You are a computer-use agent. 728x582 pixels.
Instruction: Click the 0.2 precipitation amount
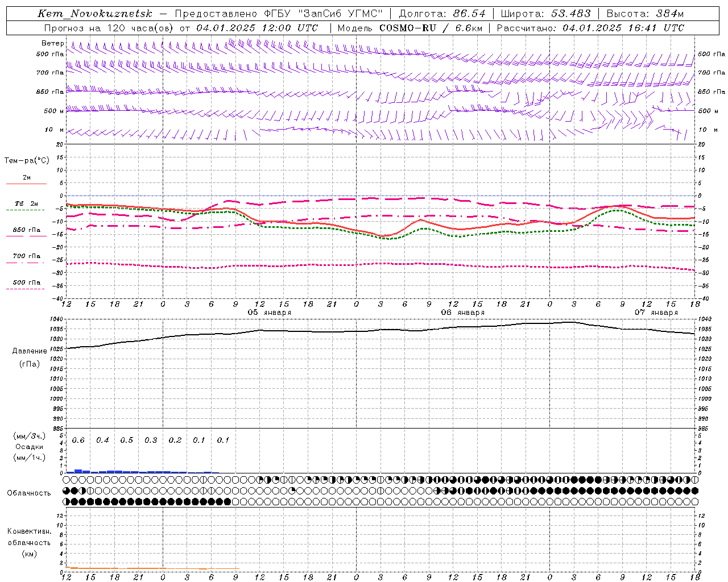(x=175, y=440)
